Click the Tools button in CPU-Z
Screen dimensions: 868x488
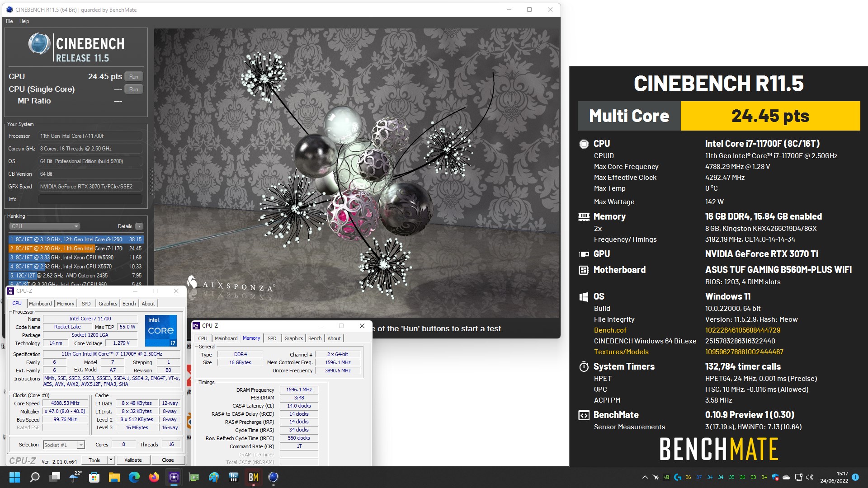click(x=94, y=460)
